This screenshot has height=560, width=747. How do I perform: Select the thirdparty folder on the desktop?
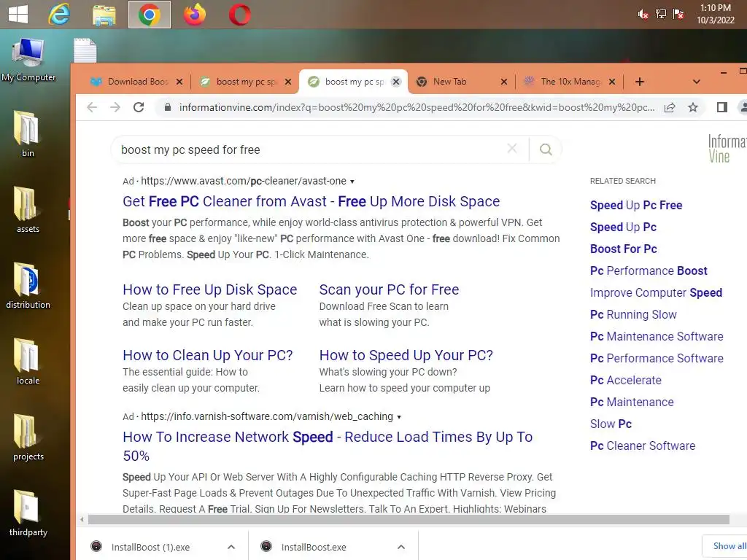[x=28, y=513]
